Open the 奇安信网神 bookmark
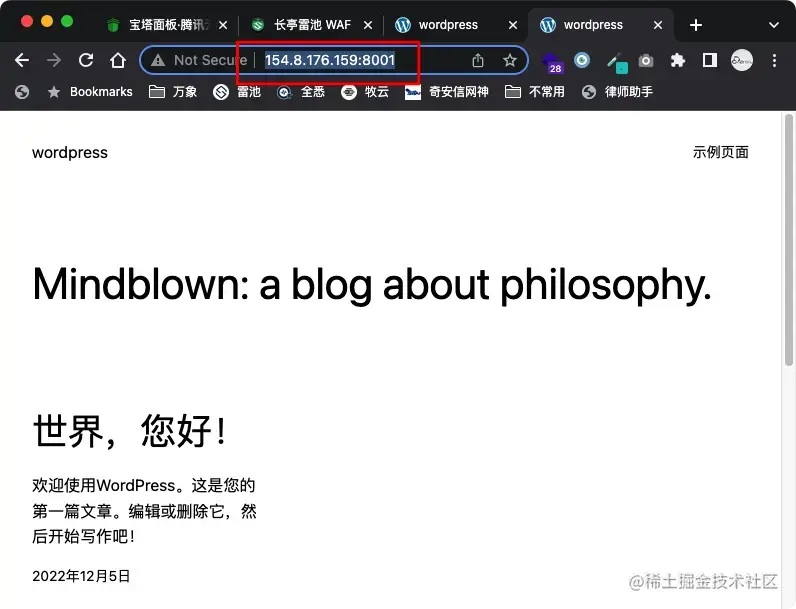The height and width of the screenshot is (609, 796). [446, 92]
